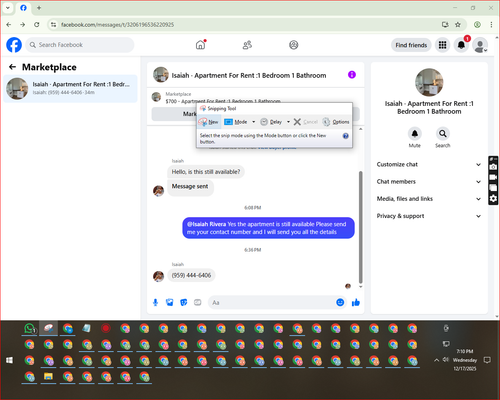The image size is (500, 400).
Task: Search in conversation via magnifier icon
Action: [x=443, y=134]
